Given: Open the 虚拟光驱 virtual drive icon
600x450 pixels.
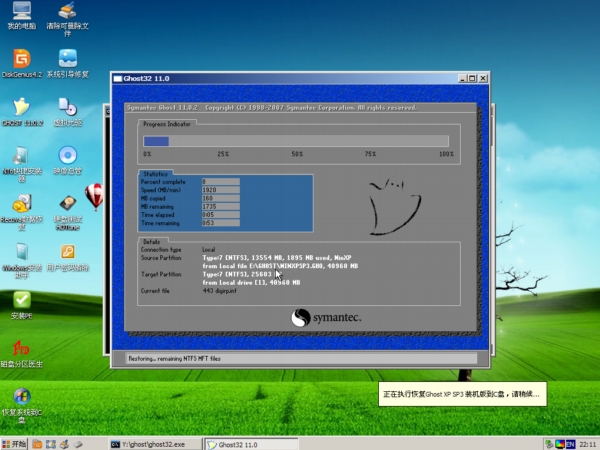Looking at the screenshot, I should click(68, 111).
